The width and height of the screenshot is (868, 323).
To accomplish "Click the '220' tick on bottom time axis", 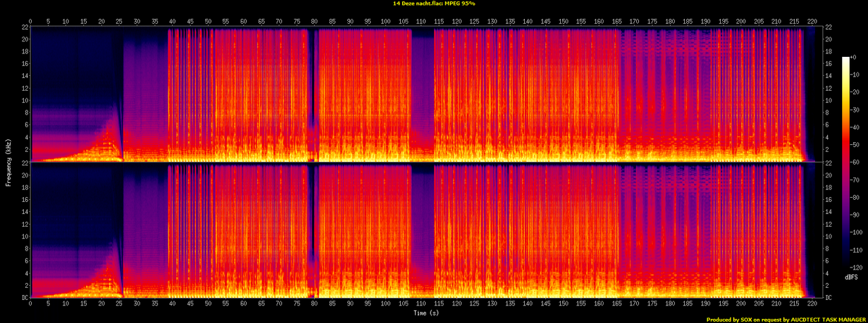I will click(x=812, y=304).
